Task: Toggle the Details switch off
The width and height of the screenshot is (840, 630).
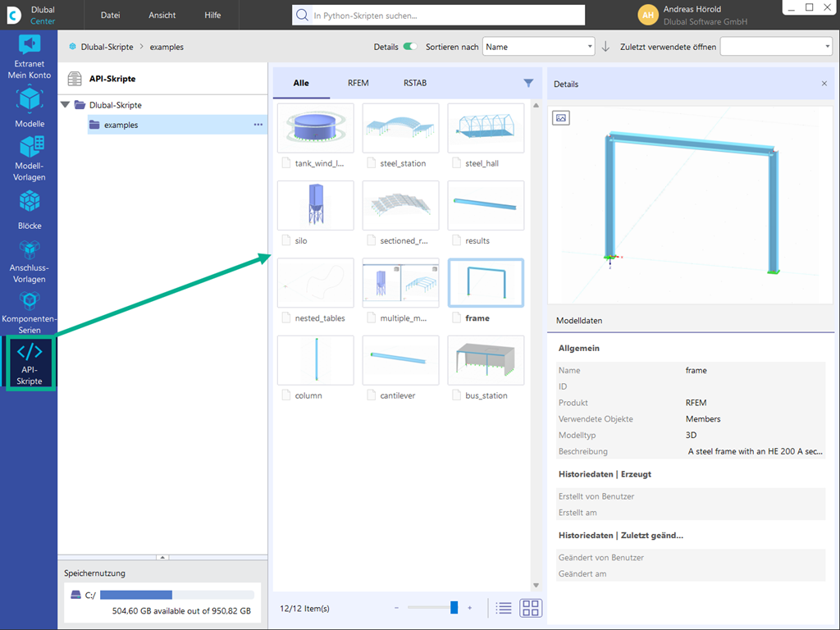Action: pyautogui.click(x=410, y=47)
